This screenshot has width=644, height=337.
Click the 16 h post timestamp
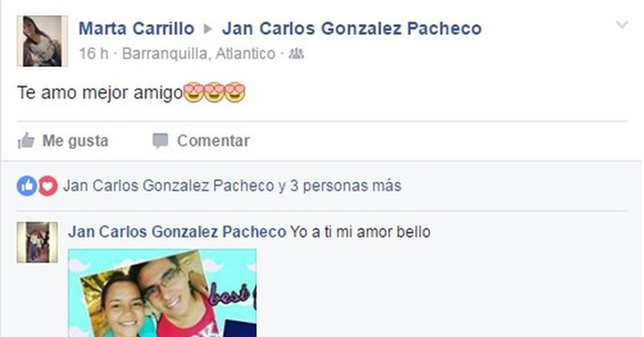94,53
